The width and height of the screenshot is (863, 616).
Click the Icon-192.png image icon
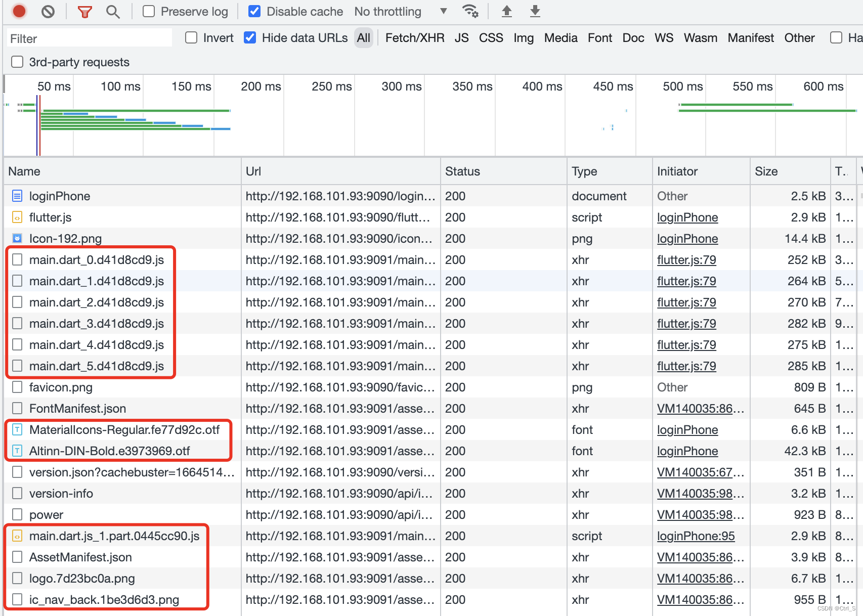(17, 238)
